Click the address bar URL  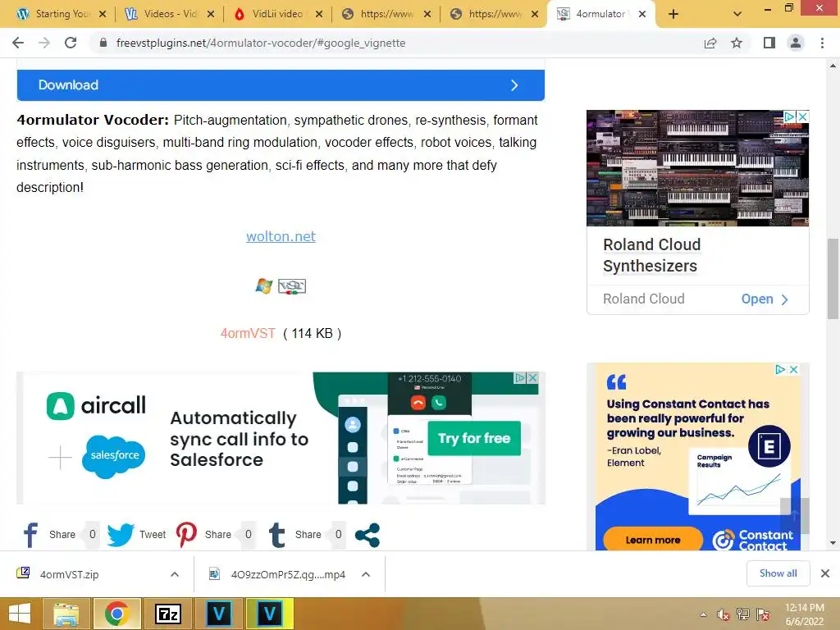[x=260, y=43]
